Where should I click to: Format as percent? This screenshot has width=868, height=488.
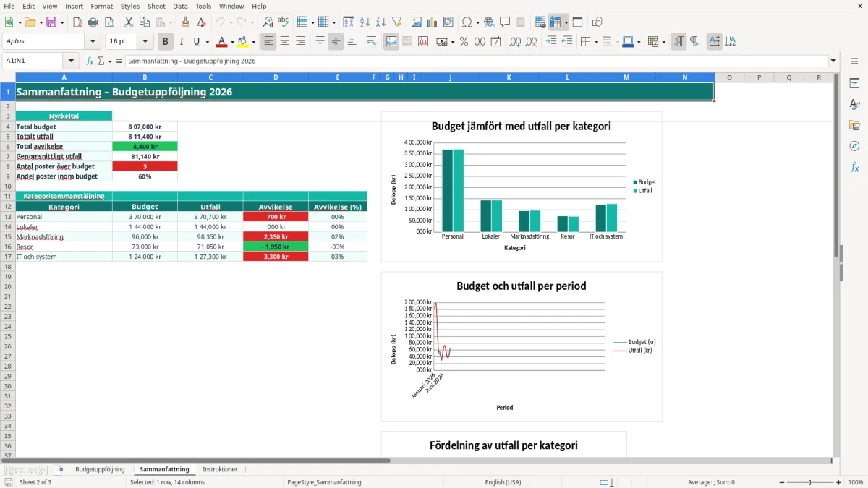click(464, 42)
